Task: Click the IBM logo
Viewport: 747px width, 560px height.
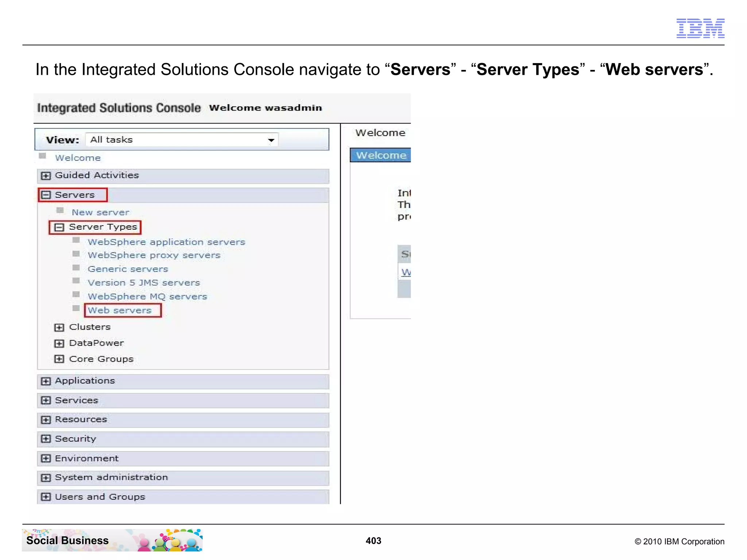Action: (x=700, y=28)
